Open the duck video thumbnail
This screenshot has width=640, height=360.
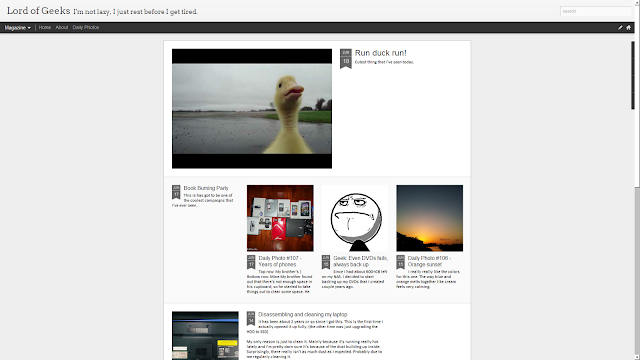tap(252, 109)
